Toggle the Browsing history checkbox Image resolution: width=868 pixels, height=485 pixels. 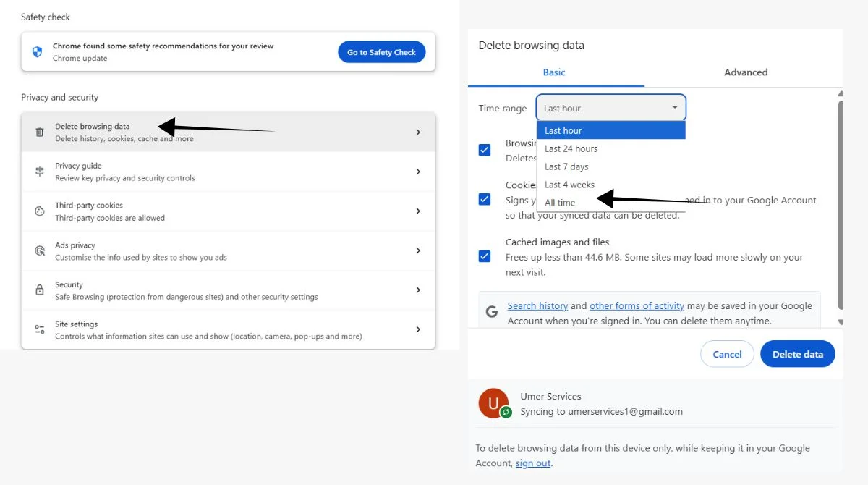485,150
